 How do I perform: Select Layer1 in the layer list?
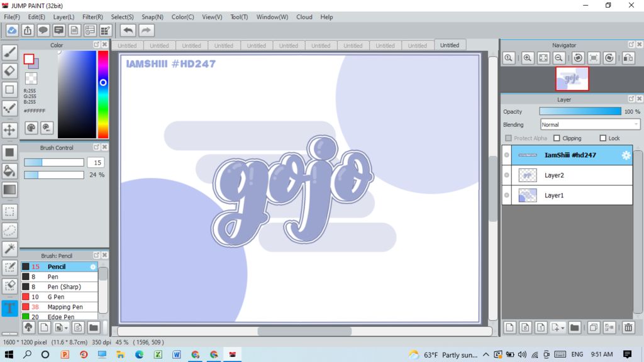[x=567, y=195]
